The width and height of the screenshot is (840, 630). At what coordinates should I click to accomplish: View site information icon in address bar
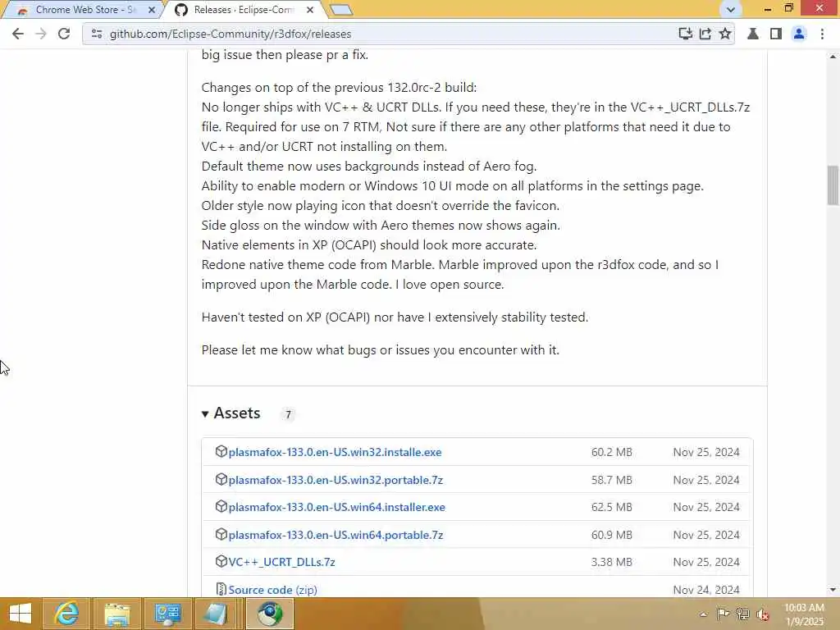pyautogui.click(x=97, y=34)
